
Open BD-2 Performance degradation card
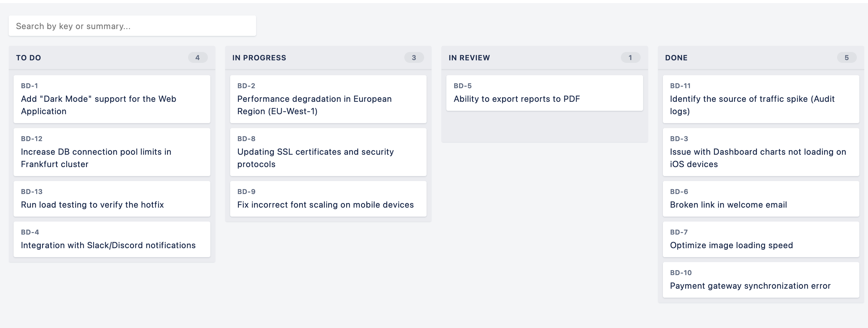[x=328, y=99]
